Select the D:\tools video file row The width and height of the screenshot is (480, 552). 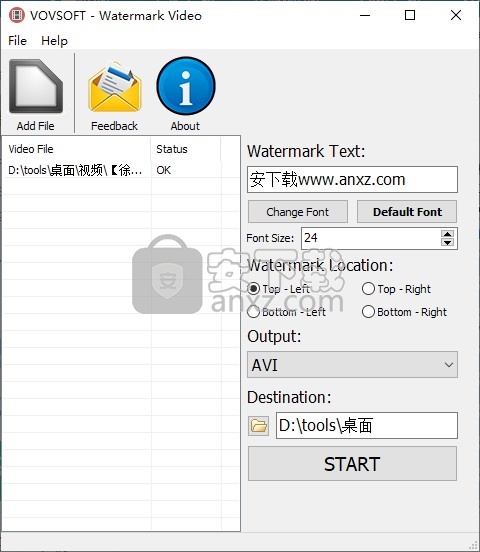[121, 170]
